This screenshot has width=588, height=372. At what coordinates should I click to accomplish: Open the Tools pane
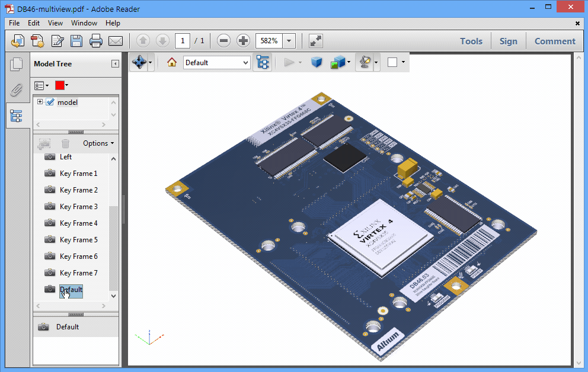471,41
